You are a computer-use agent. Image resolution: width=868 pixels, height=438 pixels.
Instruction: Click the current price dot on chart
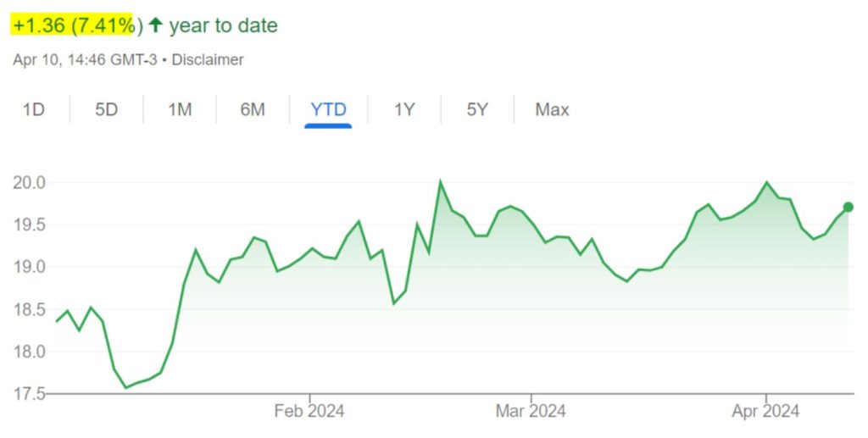(x=848, y=208)
